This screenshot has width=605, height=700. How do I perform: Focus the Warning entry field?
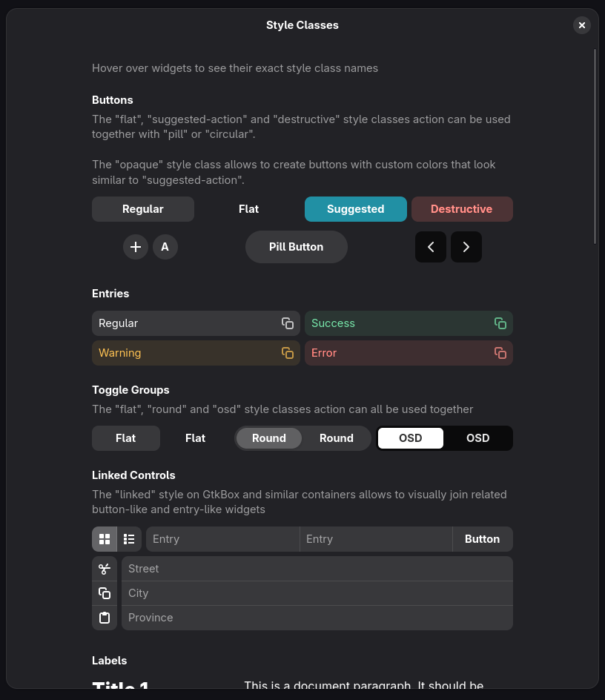pos(196,353)
